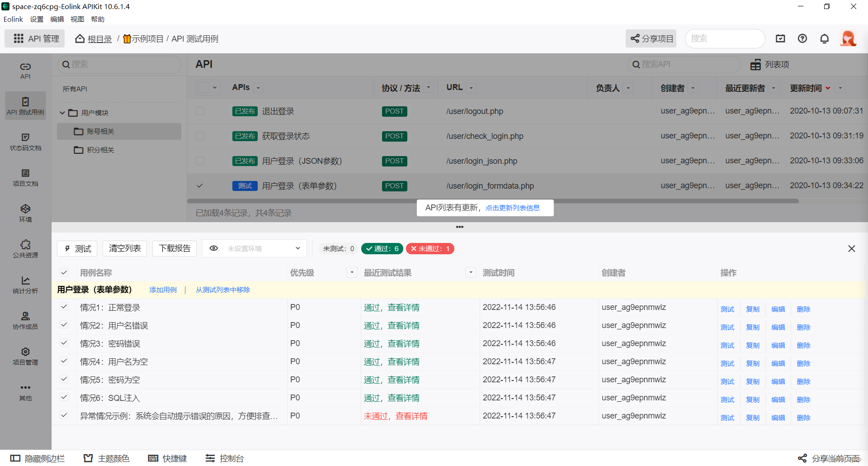Toggle checkbox for 获取登录状态 API row
Screen dimensions: 868x466
click(x=200, y=136)
